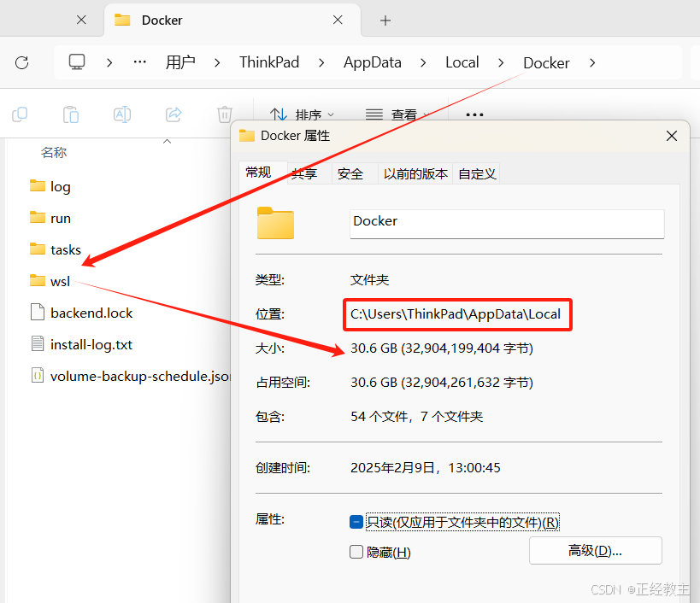Screen dimensions: 700x603
Task: Click the rename icon in toolbar
Action: click(122, 114)
